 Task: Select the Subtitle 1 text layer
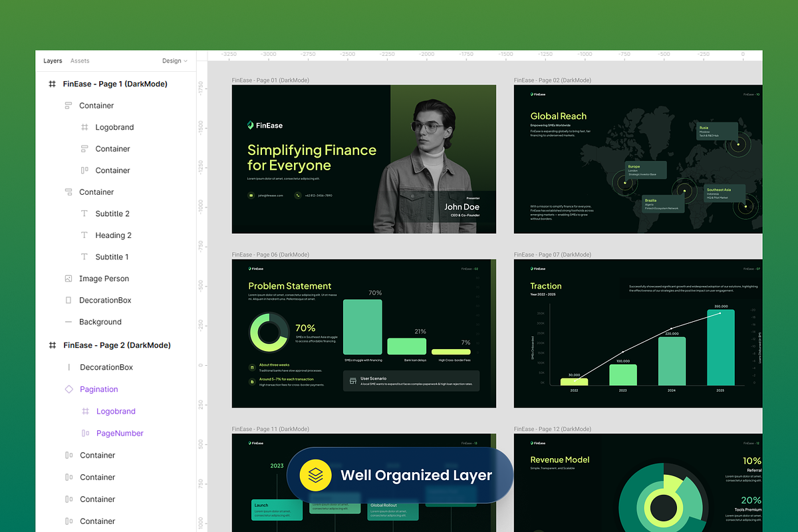point(112,257)
